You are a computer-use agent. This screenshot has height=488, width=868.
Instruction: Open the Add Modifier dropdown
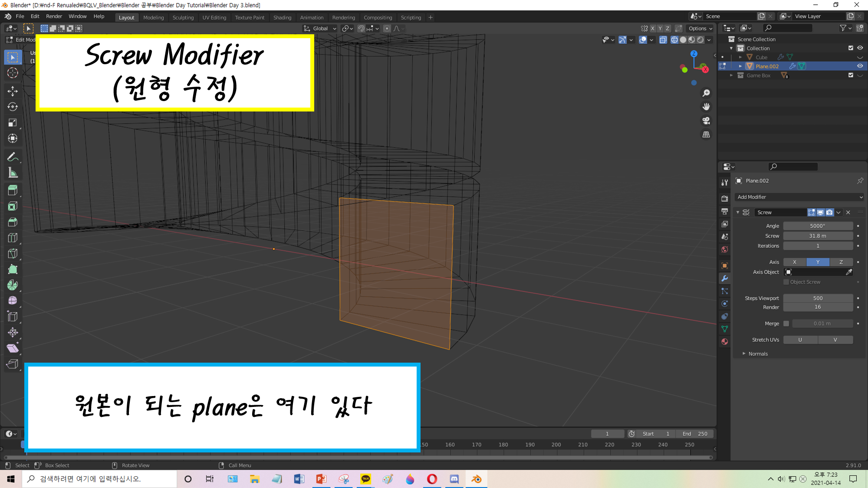(x=799, y=197)
